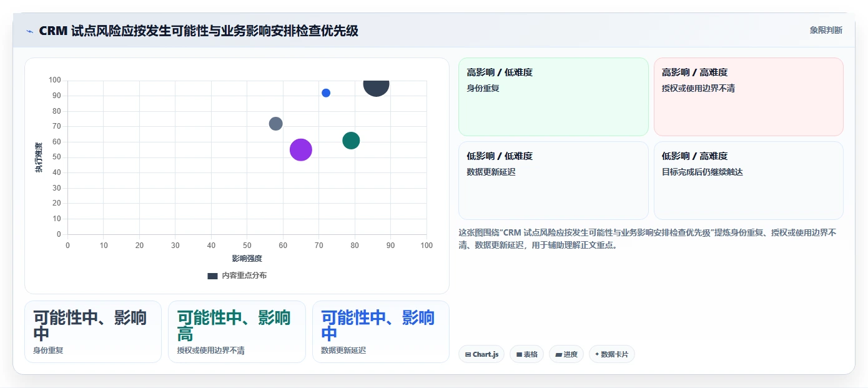Screen dimensions: 868x388
Task: Click the 身份重复 data card at the bottom left
Action: coord(93,332)
